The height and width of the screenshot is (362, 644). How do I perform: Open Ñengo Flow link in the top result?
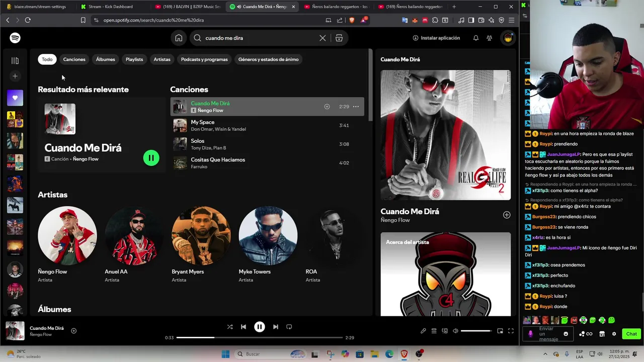click(86, 159)
